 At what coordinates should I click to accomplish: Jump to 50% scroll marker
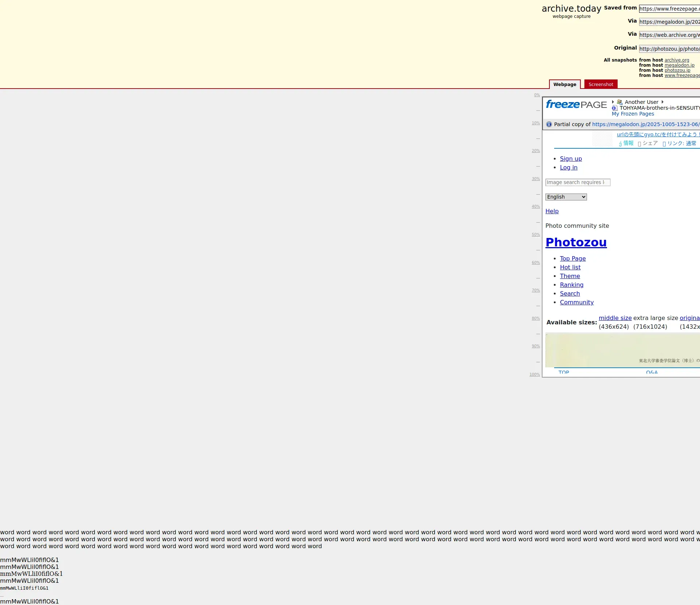536,234
